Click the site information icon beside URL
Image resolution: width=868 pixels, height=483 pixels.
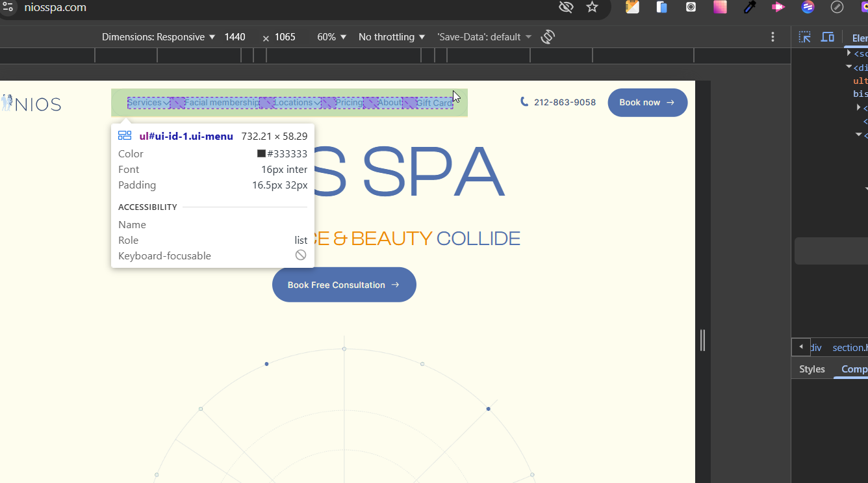click(x=8, y=7)
